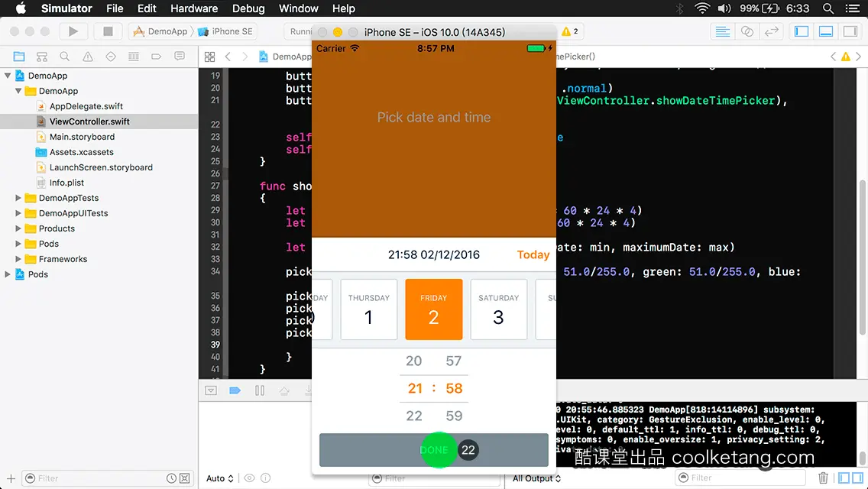Screen dimensions: 868x489
Task: Expand the Products folder
Action: tap(18, 228)
